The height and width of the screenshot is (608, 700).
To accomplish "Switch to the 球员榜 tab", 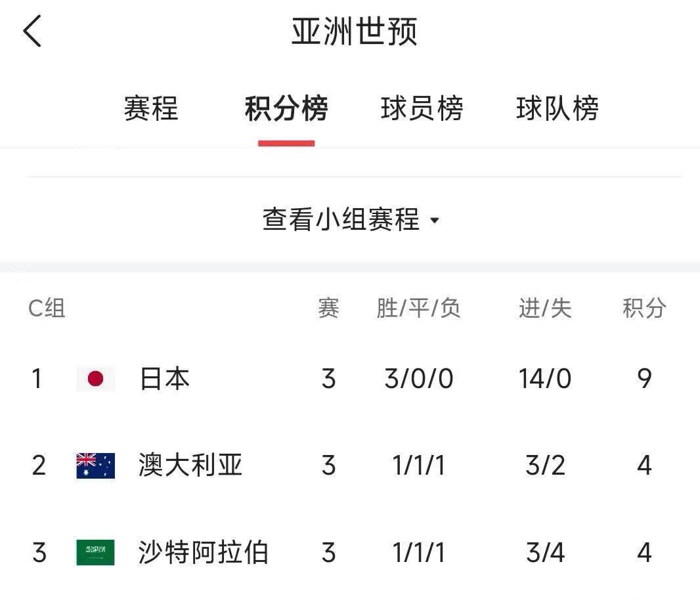I will click(x=422, y=108).
